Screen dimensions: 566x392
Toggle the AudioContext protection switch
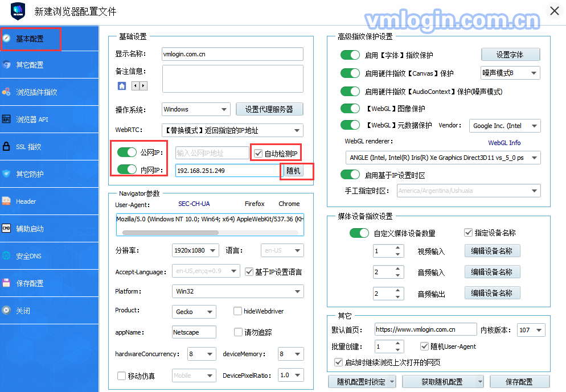[x=350, y=91]
